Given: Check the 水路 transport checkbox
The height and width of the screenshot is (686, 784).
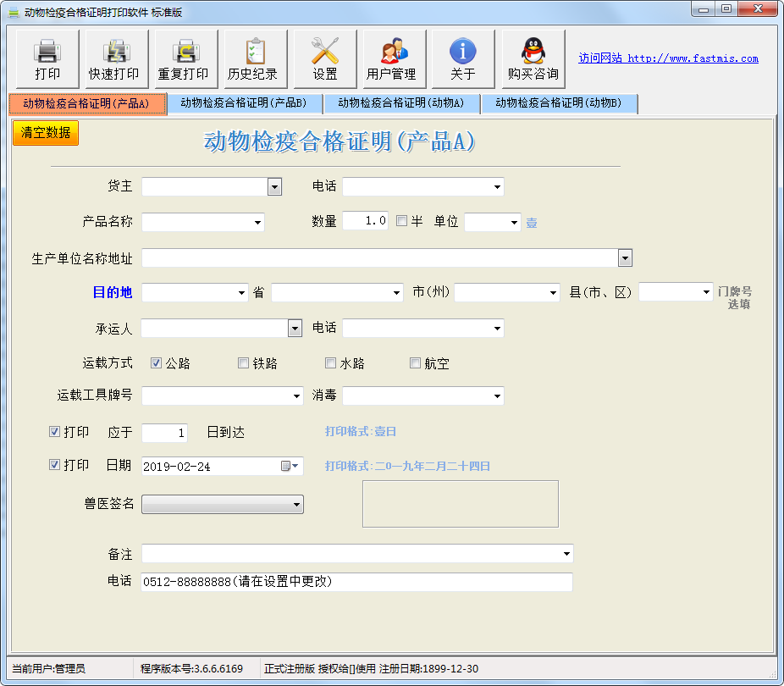Looking at the screenshot, I should [x=330, y=363].
